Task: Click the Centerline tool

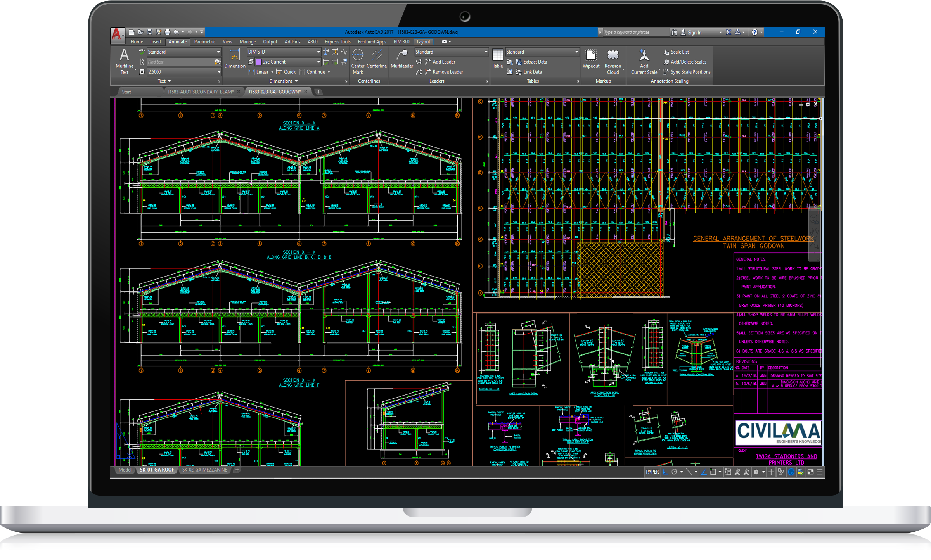Action: coord(376,59)
